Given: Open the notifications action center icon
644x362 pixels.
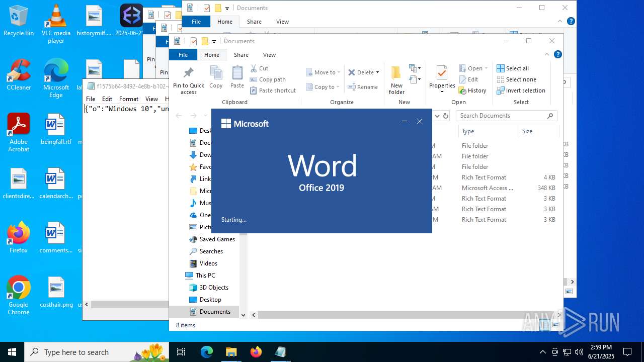Looking at the screenshot, I should (627, 352).
